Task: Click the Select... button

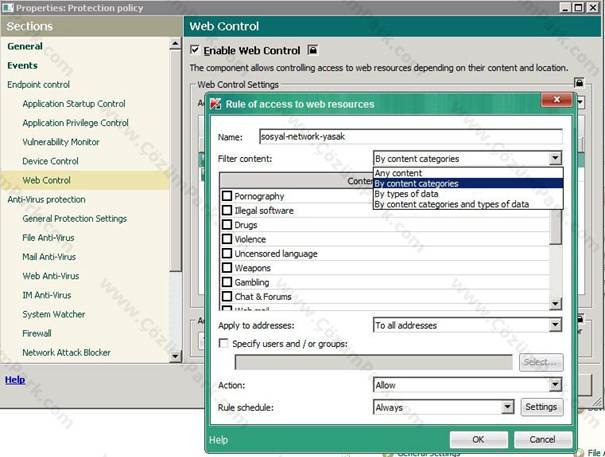Action: (541, 362)
